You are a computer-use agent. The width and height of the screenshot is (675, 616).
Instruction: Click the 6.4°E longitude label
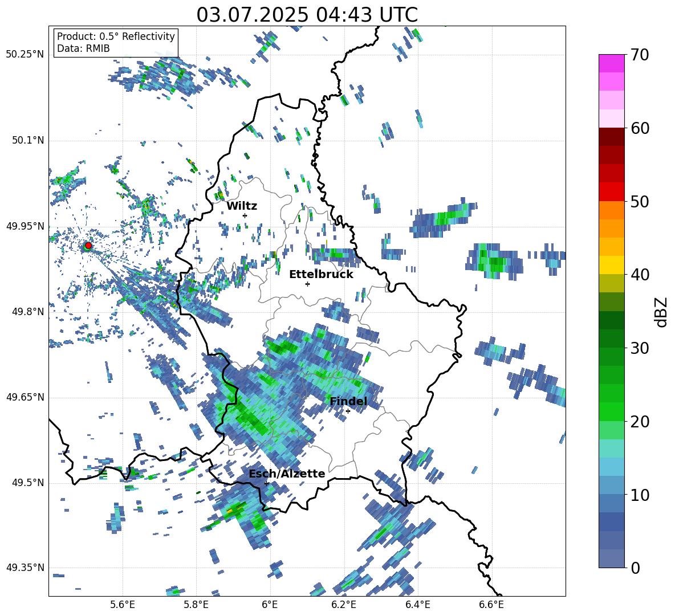417,605
